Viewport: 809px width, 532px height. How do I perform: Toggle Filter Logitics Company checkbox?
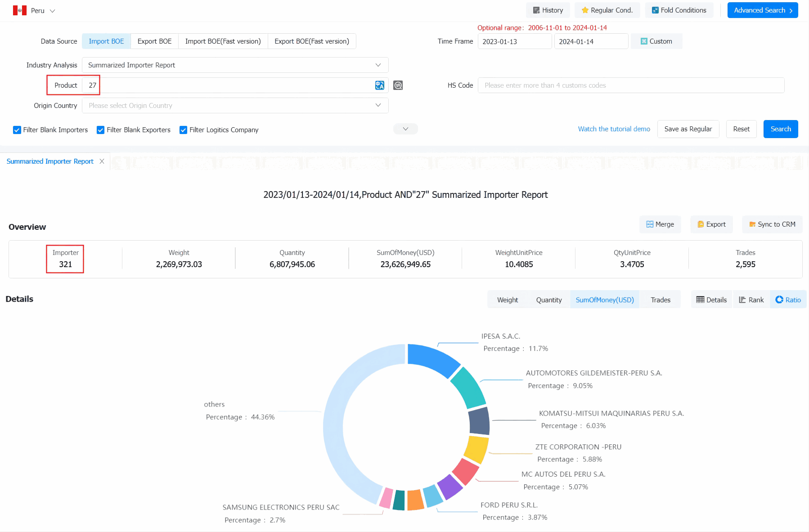pos(183,130)
